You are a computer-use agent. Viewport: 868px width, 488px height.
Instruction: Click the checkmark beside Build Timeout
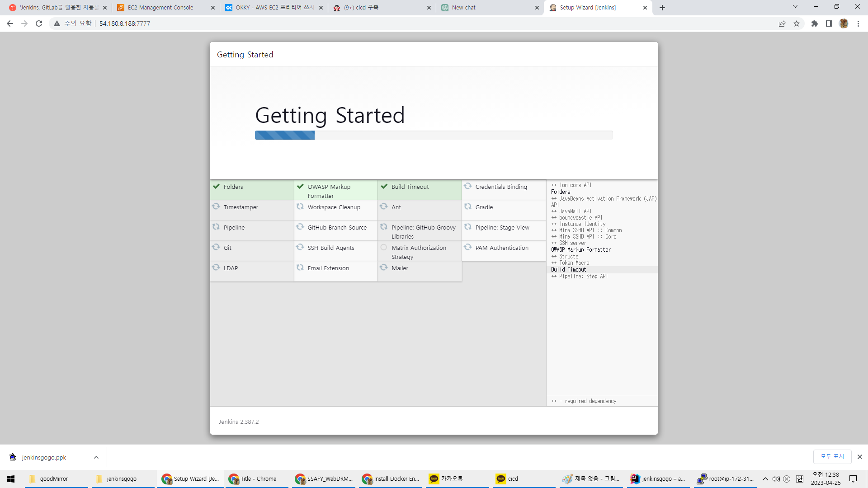tap(384, 186)
